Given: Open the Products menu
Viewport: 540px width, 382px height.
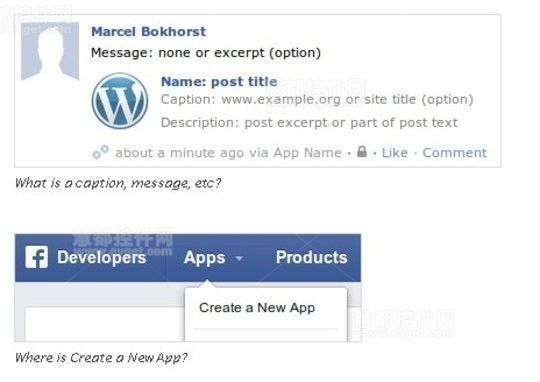Looking at the screenshot, I should (311, 257).
